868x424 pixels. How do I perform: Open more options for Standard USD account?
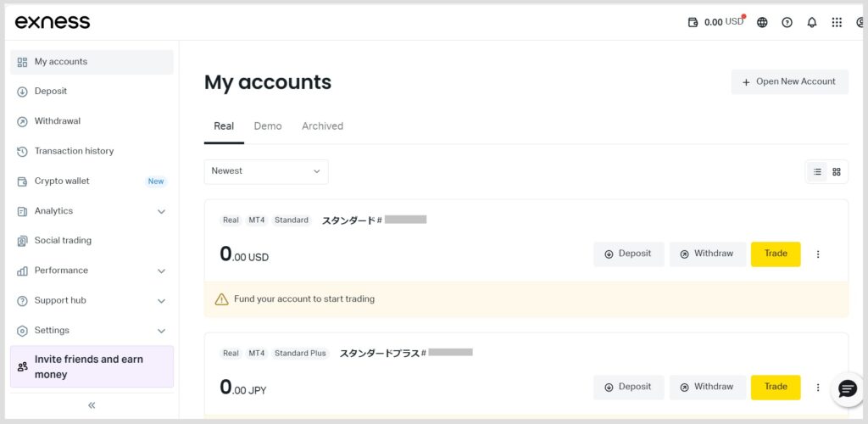pyautogui.click(x=818, y=254)
